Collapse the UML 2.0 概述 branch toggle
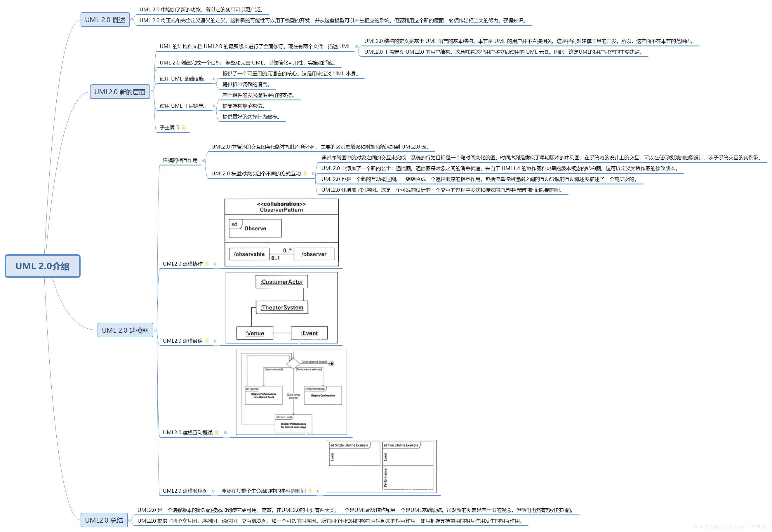Viewport: 772px width, 532px height. click(x=132, y=20)
